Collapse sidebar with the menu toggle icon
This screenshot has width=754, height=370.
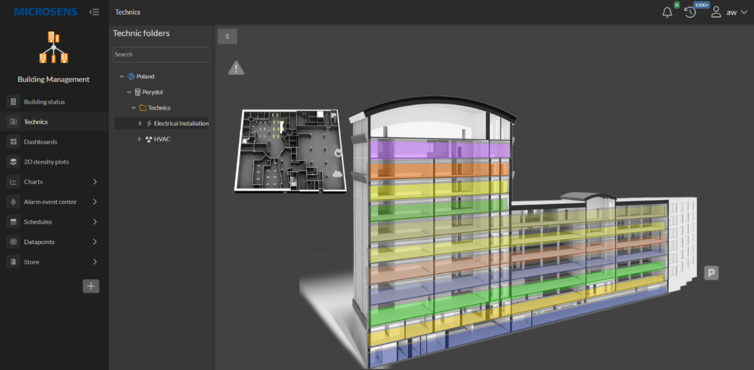click(94, 12)
